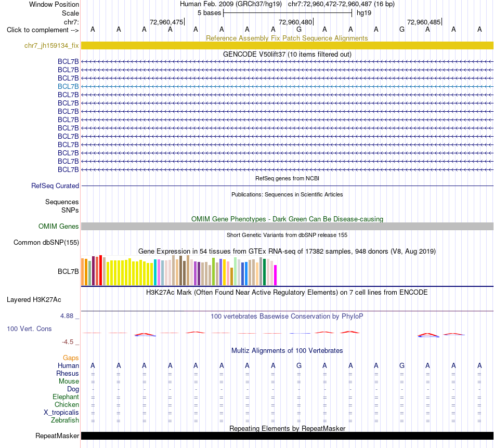Click the 'hg19' label beside the scale bar

pos(364,13)
